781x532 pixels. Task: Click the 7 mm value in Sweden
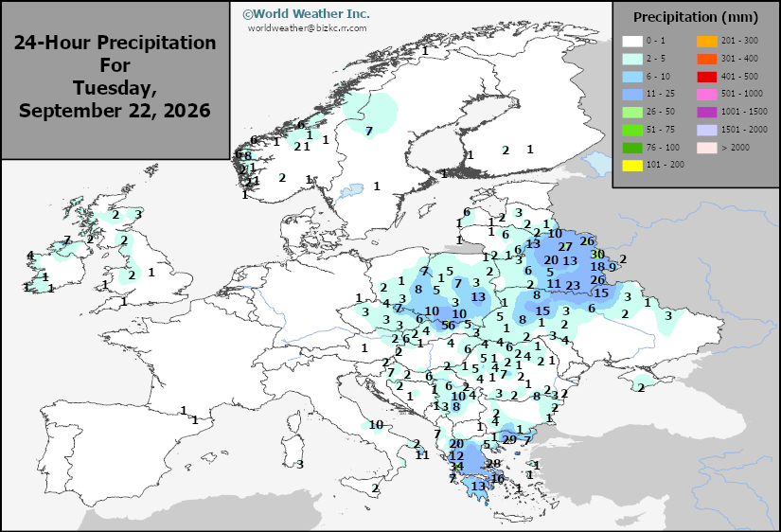(x=369, y=132)
